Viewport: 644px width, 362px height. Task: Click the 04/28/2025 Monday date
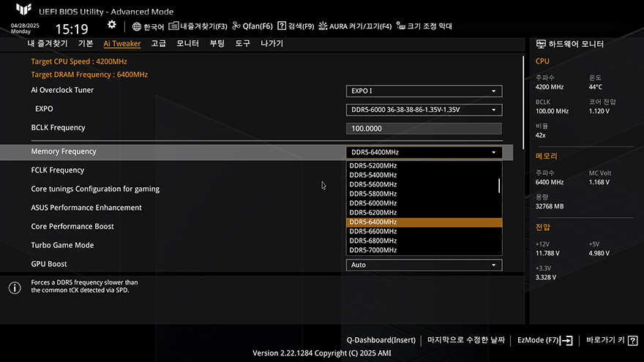[x=25, y=29]
